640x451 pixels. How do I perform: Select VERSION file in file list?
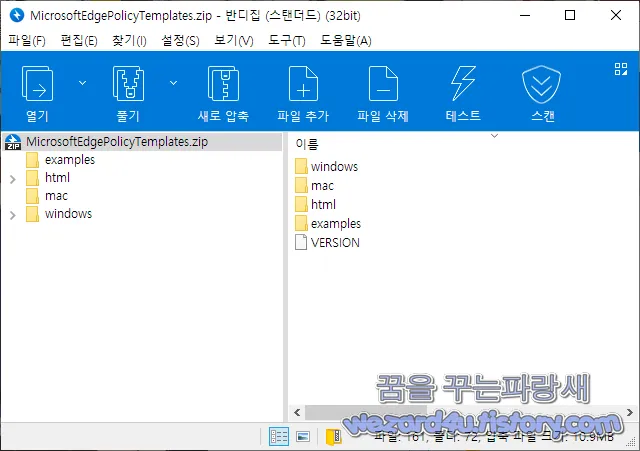pyautogui.click(x=335, y=243)
